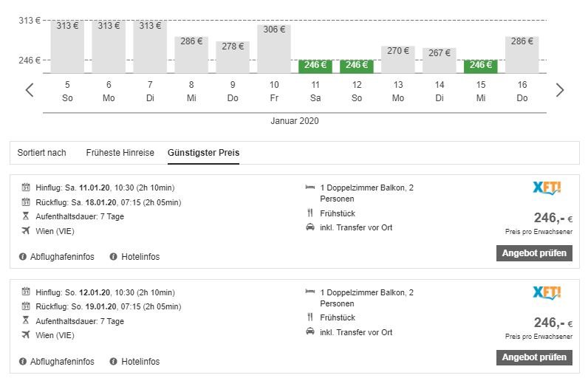The height and width of the screenshot is (378, 588).
Task: Select the Günstigster Preis sorting tab
Action: (203, 153)
